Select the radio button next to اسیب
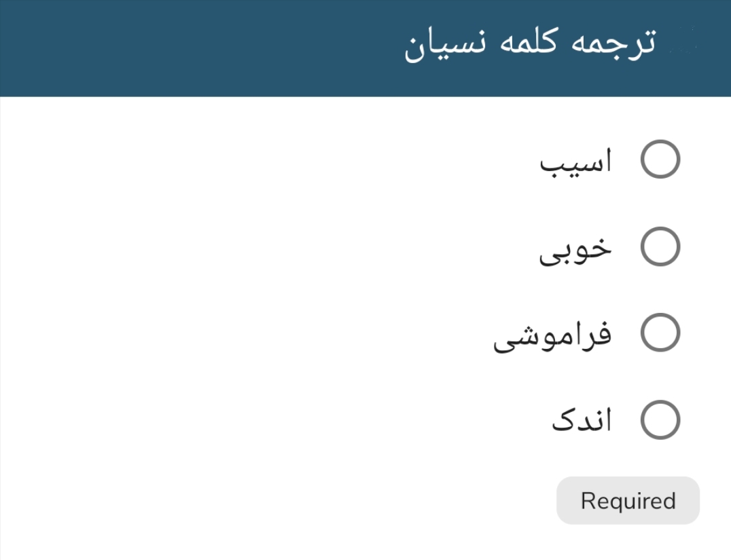731x560 pixels. tap(659, 160)
